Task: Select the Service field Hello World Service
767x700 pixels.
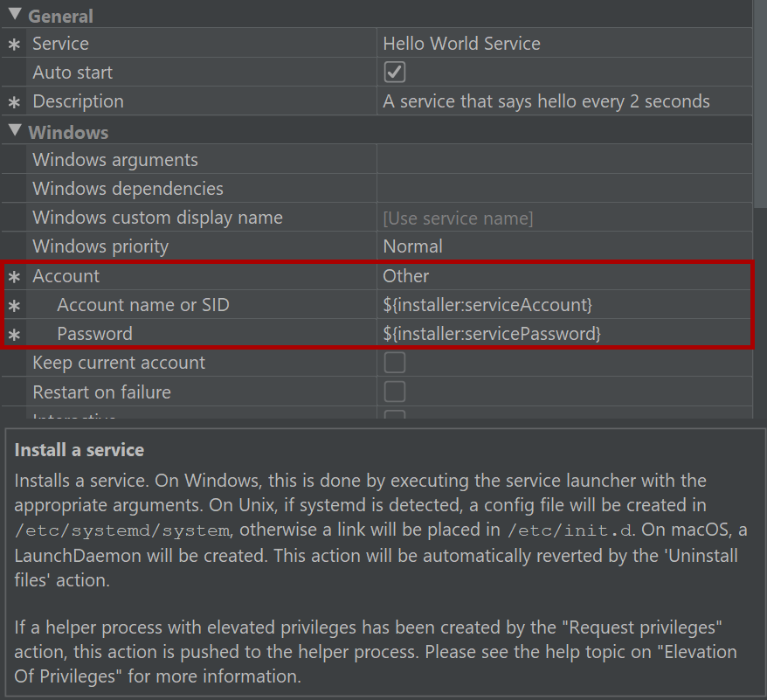Action: coord(564,43)
